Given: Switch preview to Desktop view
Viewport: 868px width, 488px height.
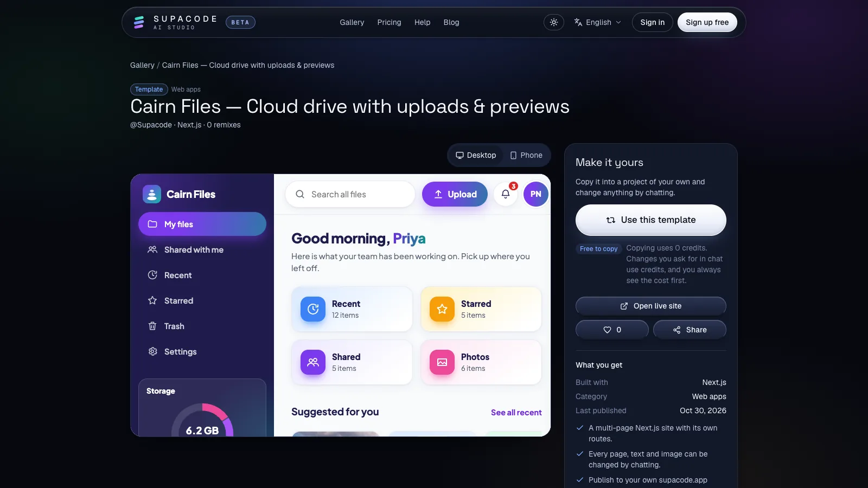Looking at the screenshot, I should pos(476,155).
